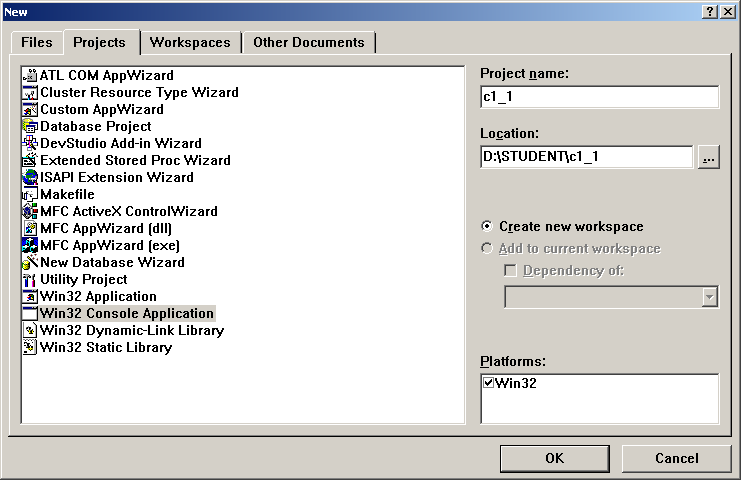Click the Win32 Dynamic-Link Library icon

pyautogui.click(x=30, y=330)
